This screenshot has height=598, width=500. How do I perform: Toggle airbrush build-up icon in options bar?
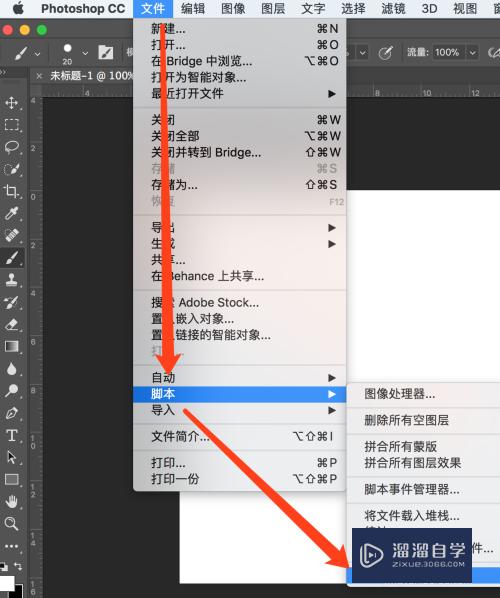click(x=493, y=53)
